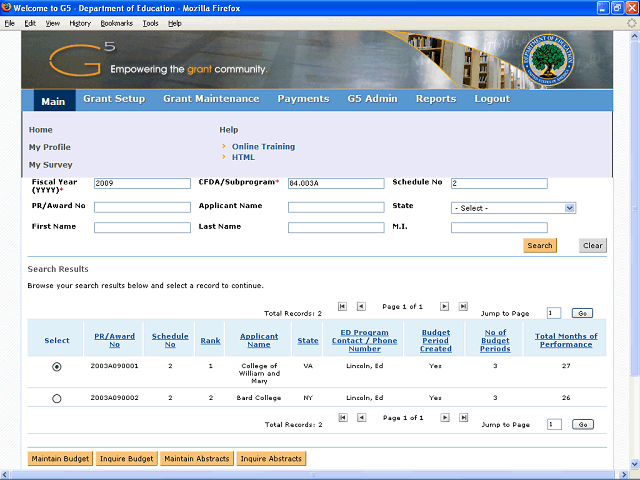Click the Maintain Budget button
Image resolution: width=640 pixels, height=480 pixels.
[60, 459]
